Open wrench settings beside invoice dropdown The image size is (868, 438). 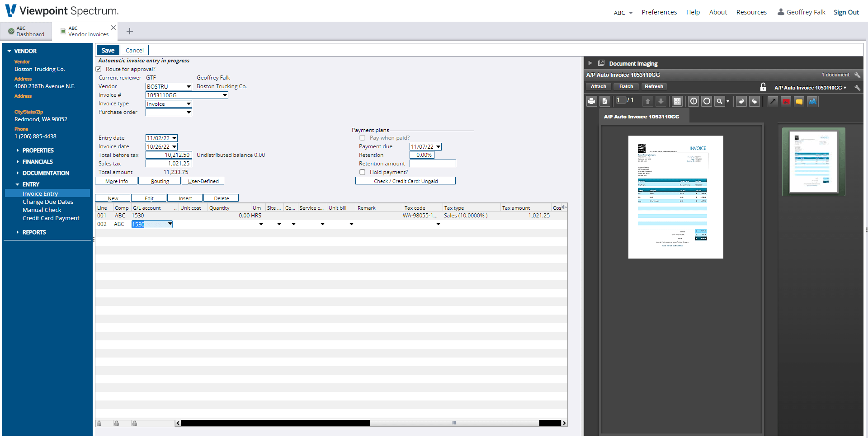pyautogui.click(x=857, y=88)
